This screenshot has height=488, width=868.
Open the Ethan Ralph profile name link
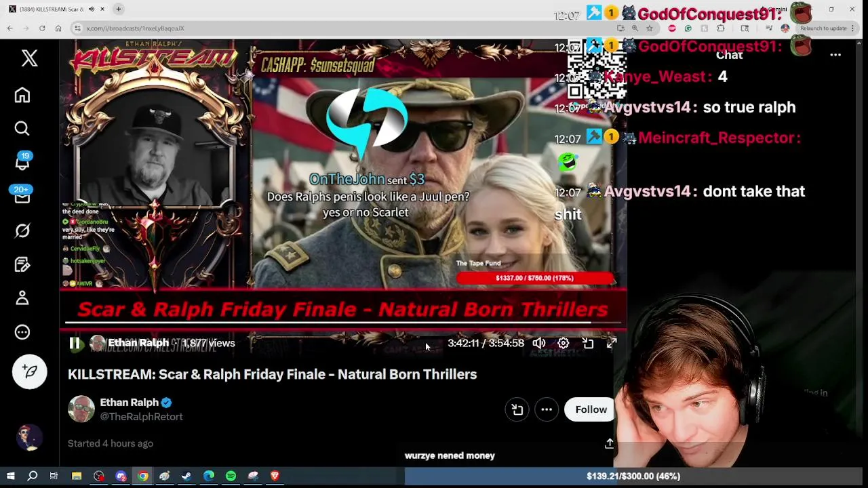[129, 403]
